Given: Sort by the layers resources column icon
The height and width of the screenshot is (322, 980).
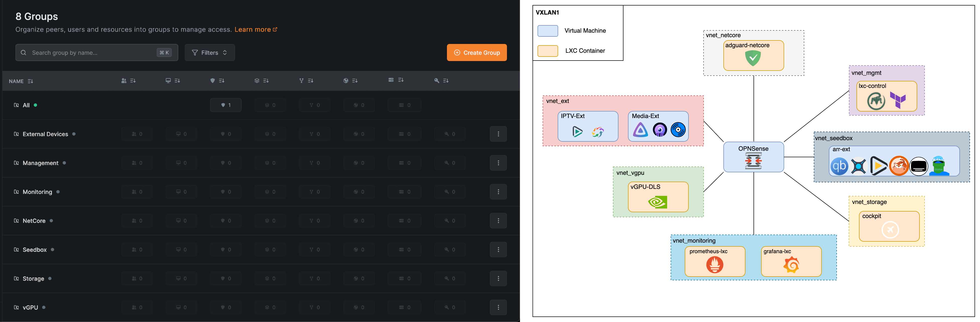Looking at the screenshot, I should 261,81.
